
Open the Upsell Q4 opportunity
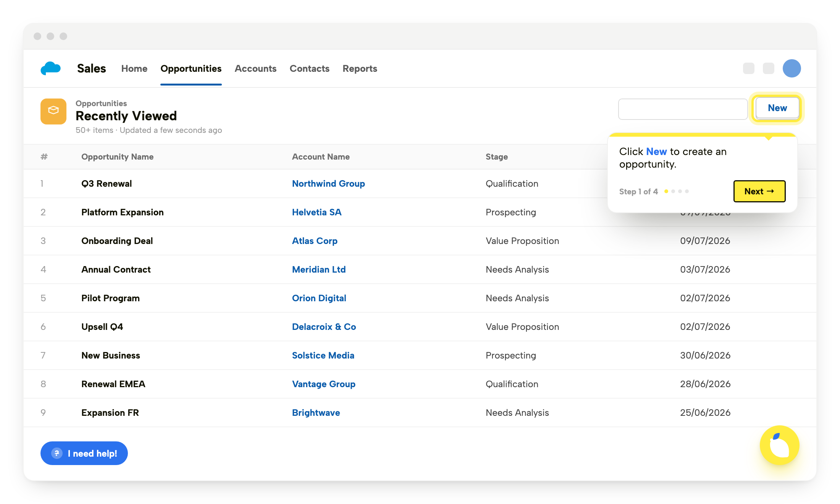pyautogui.click(x=102, y=327)
